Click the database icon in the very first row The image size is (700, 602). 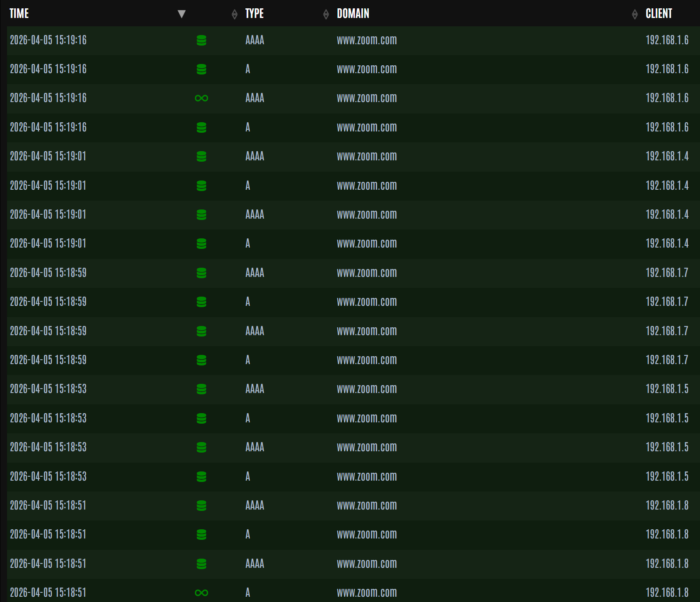pyautogui.click(x=202, y=40)
